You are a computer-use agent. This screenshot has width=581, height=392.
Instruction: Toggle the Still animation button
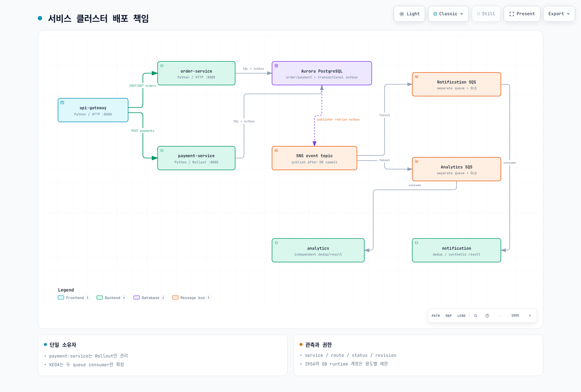(x=486, y=14)
